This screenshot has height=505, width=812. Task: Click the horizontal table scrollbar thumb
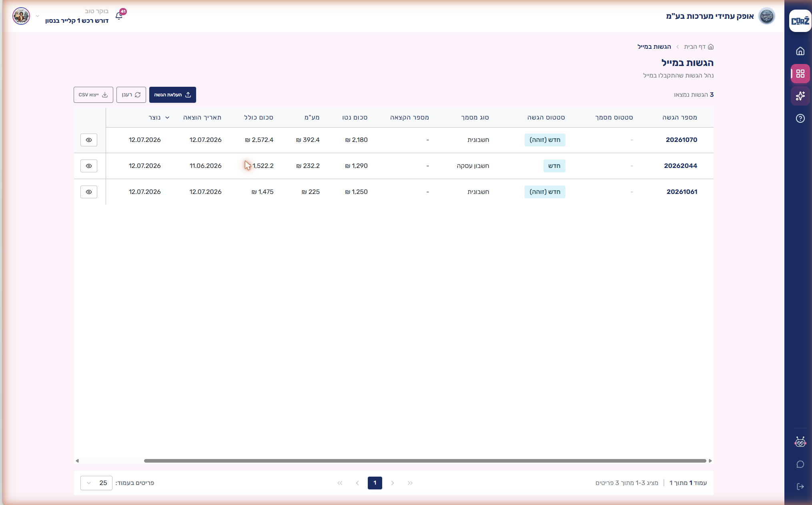tap(425, 461)
